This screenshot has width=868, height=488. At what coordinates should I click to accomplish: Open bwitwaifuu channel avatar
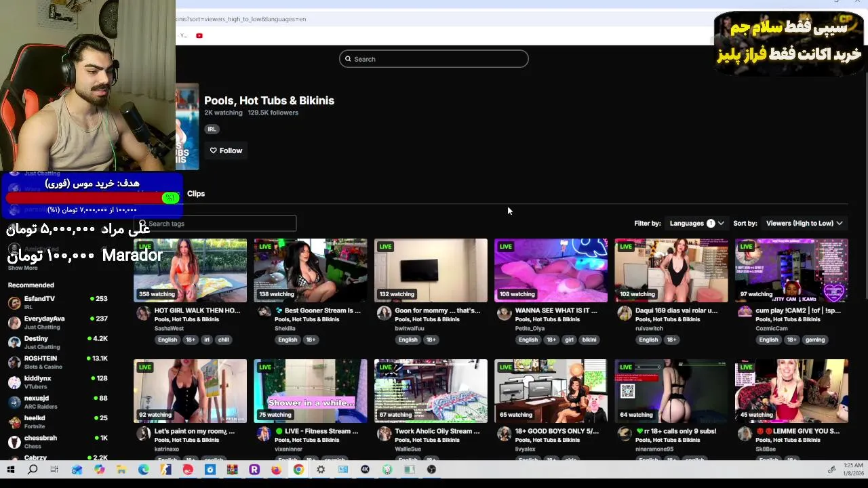[x=384, y=312]
